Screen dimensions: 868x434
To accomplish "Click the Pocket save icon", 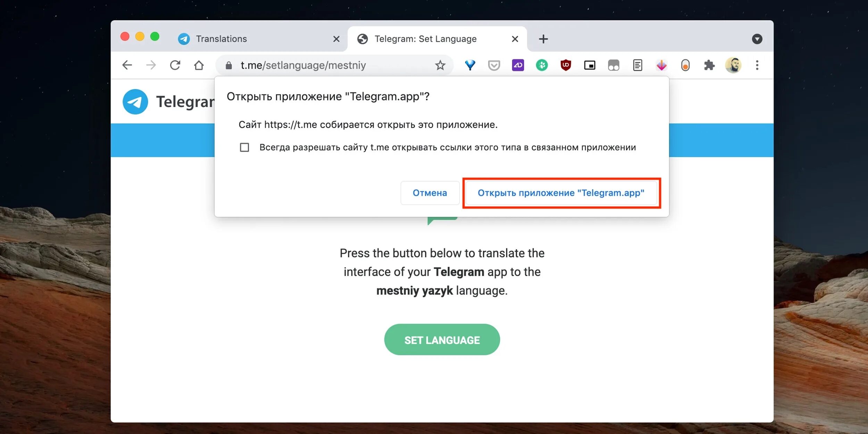I will 494,65.
